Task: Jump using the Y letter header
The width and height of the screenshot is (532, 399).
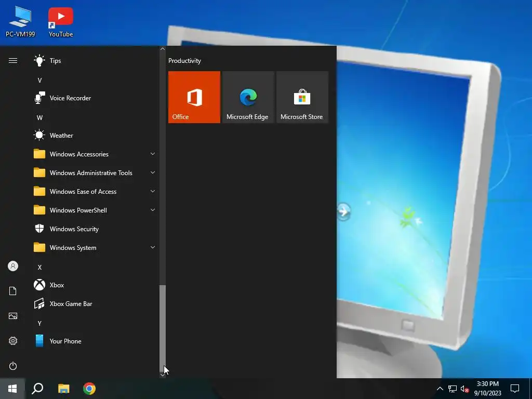Action: [39, 323]
